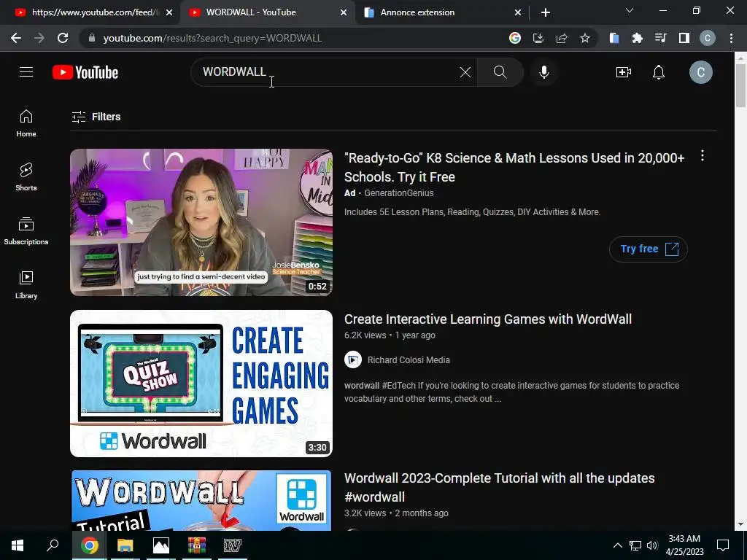
Task: Open the Windows Start menu
Action: point(18,545)
